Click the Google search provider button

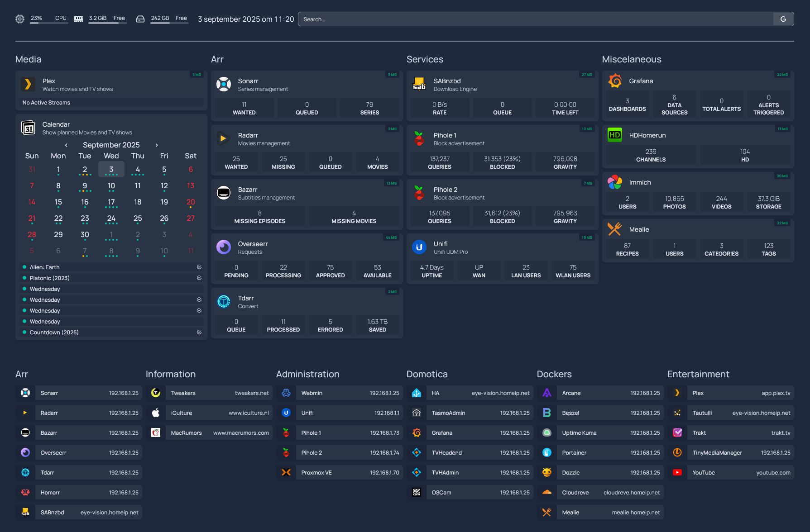click(783, 19)
